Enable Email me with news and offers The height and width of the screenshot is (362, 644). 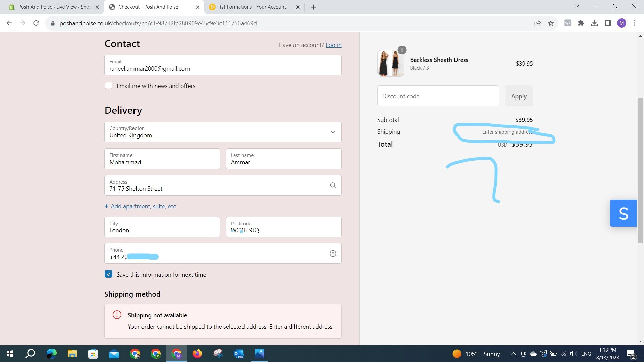tap(108, 86)
